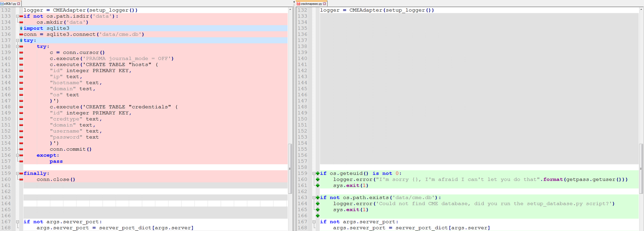Screen dimensions: 644x231
Task: Click removed marker beside "username" text line
Action: (21, 131)
